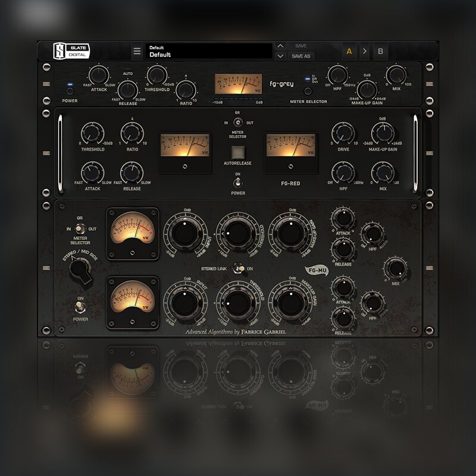This screenshot has height=476, width=476.
Task: Click the FG-Red Make-Up Gain knob
Action: click(x=383, y=134)
